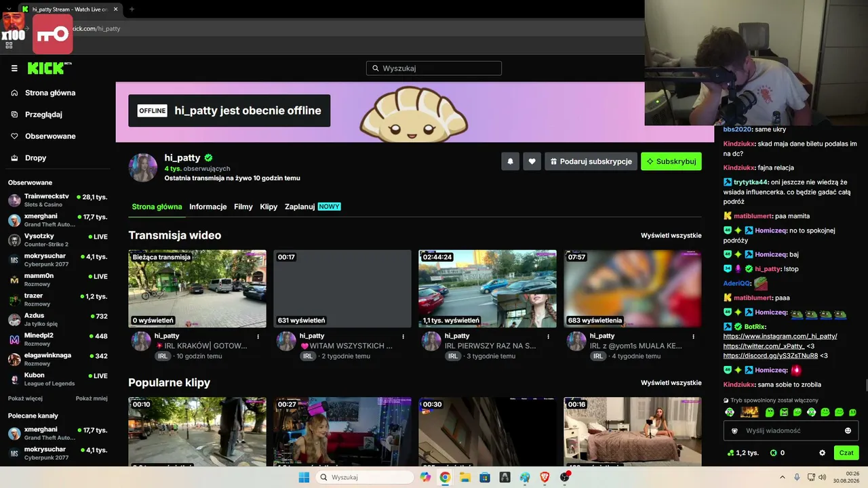Click Podaruj subskrypcje button
Screen dimensions: 868x488
(591, 161)
